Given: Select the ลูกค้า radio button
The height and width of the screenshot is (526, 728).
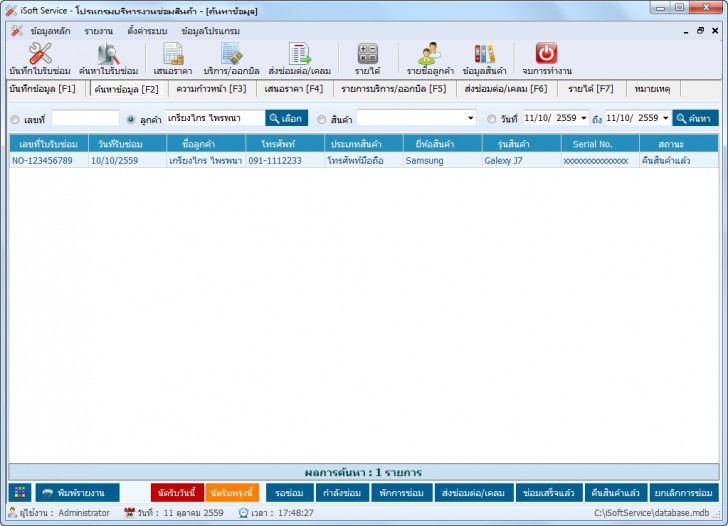Looking at the screenshot, I should [x=131, y=120].
